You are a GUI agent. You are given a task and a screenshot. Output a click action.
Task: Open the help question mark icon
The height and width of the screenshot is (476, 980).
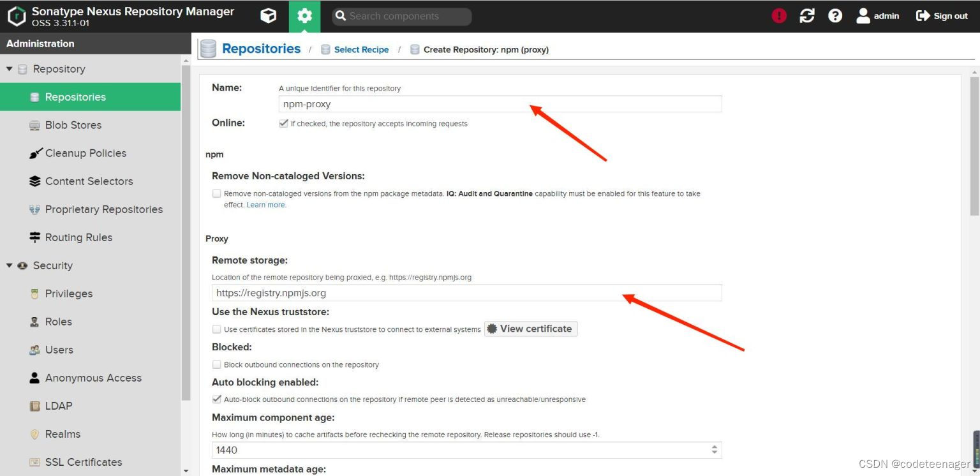tap(835, 16)
